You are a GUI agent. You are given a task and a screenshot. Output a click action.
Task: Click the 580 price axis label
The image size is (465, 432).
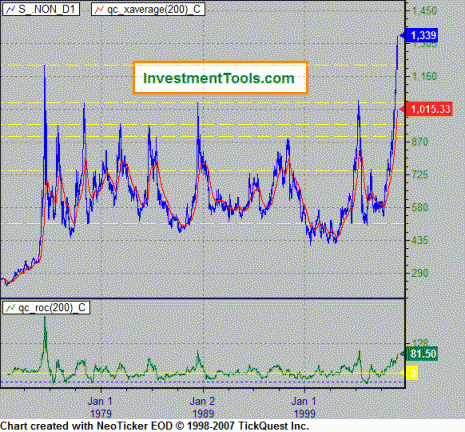point(419,207)
